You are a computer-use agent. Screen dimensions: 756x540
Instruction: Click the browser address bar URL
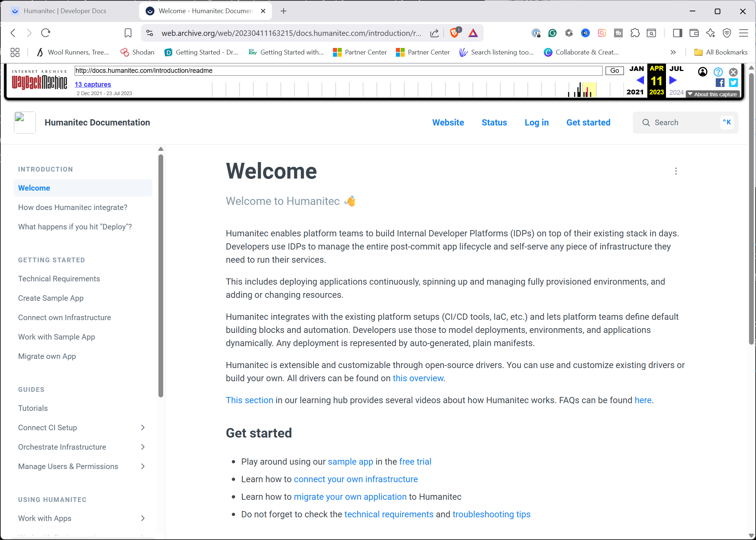pyautogui.click(x=291, y=33)
